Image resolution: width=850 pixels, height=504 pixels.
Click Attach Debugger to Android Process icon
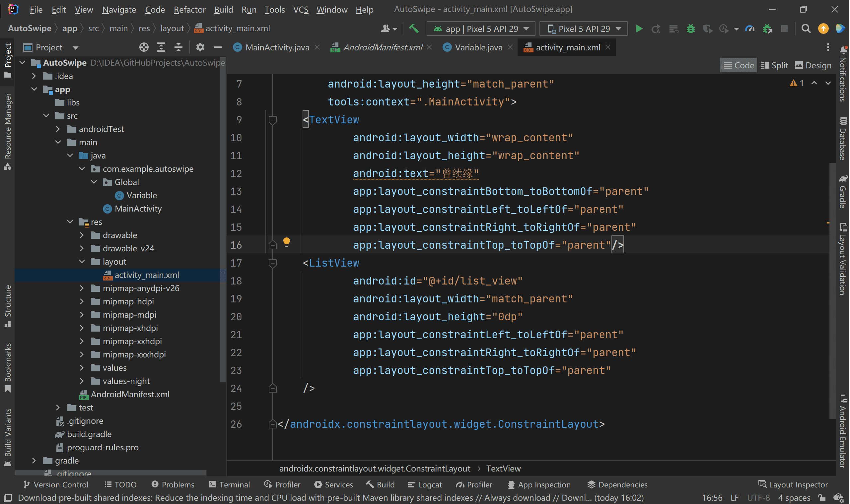767,29
